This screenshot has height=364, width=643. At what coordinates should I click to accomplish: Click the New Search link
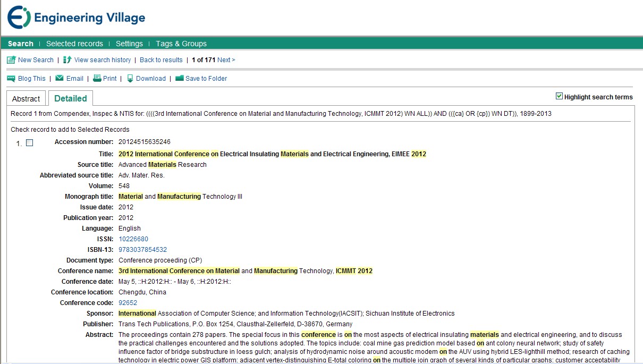[x=36, y=60]
